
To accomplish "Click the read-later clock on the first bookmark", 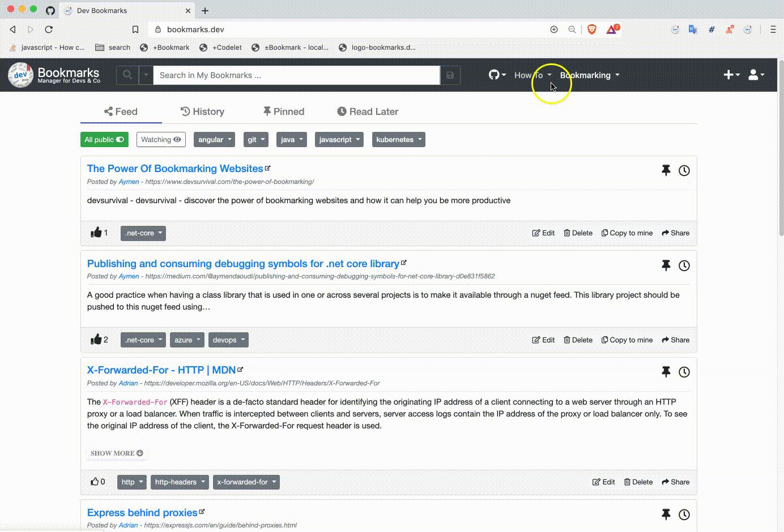I will pyautogui.click(x=684, y=170).
